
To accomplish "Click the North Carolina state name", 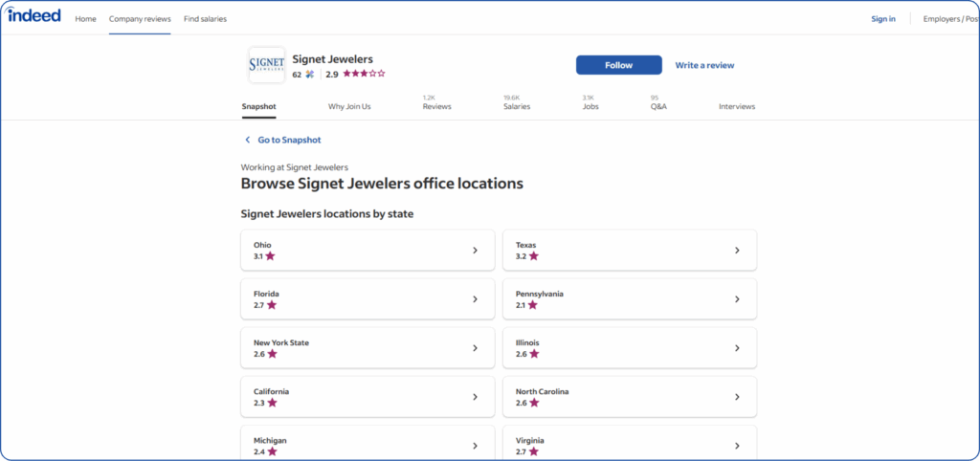I will pos(542,392).
